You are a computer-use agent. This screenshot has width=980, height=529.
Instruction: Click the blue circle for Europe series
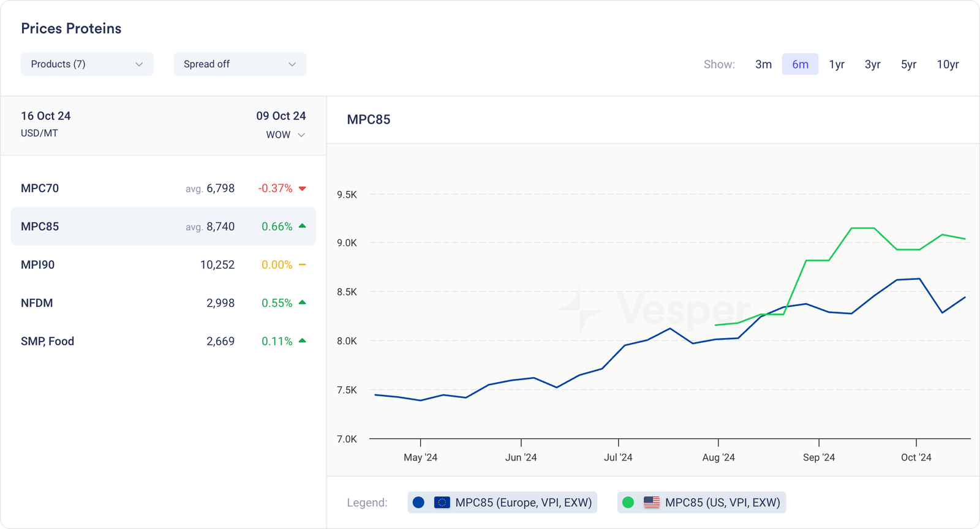(418, 503)
